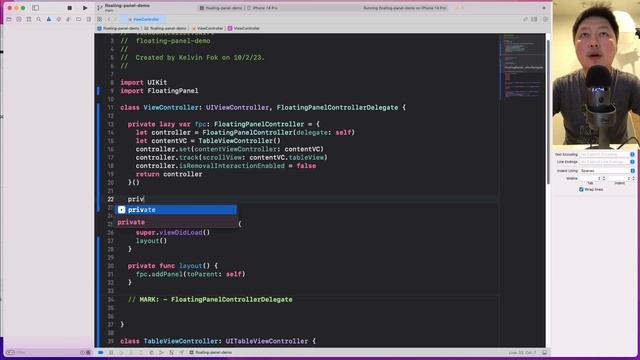
Task: Go back with the editor back chevron
Action: pyautogui.click(x=109, y=19)
